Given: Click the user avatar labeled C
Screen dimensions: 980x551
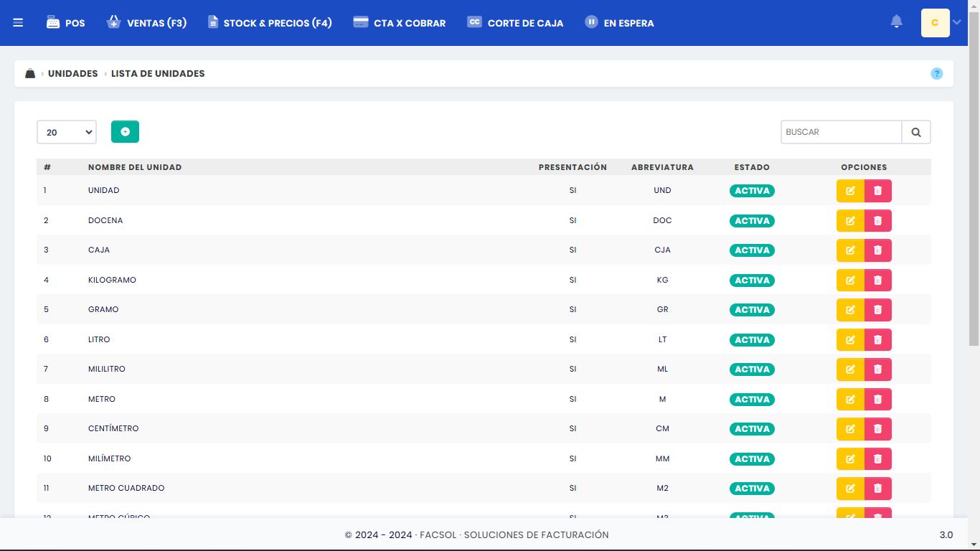Looking at the screenshot, I should 935,23.
